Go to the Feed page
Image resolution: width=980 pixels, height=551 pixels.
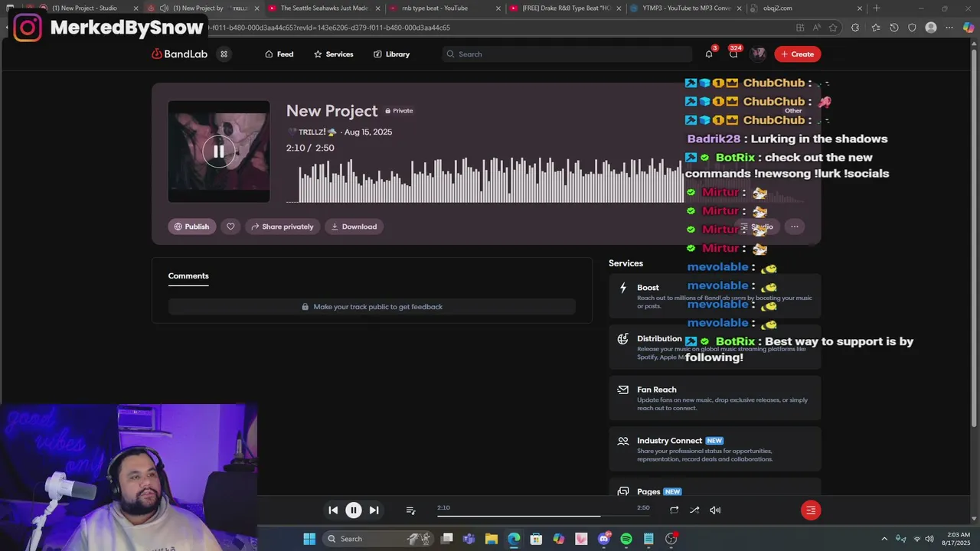coord(279,54)
